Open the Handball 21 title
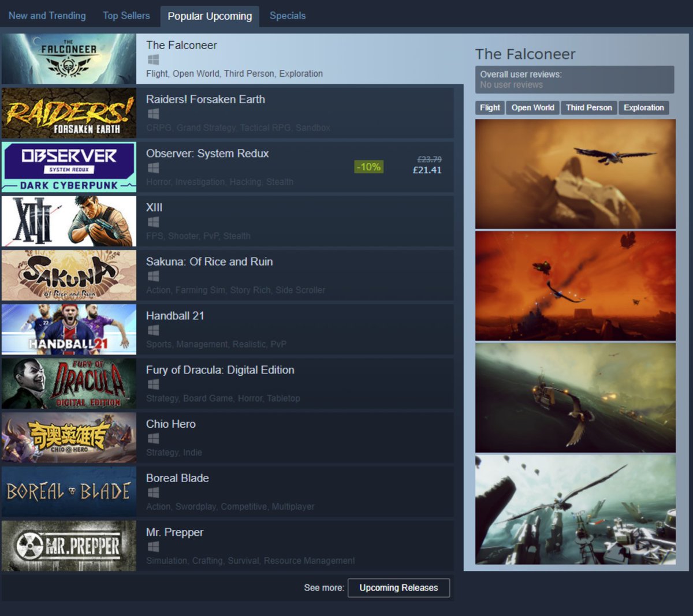This screenshot has height=616, width=693. (175, 316)
